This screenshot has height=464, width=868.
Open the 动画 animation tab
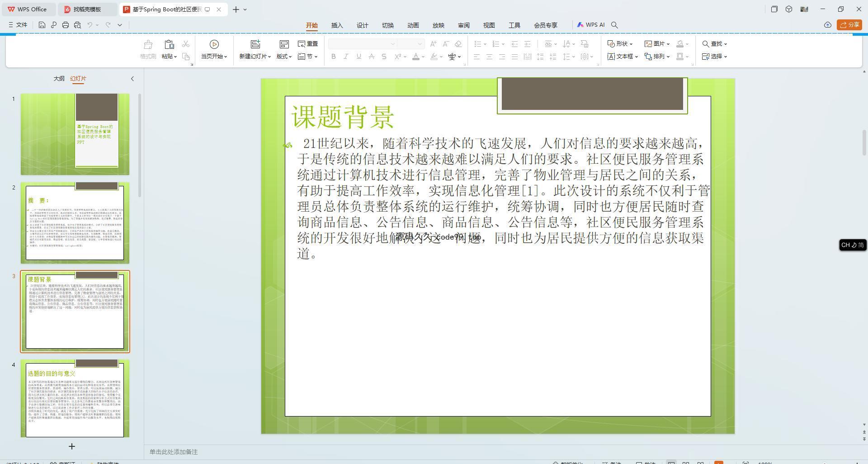[x=413, y=25]
